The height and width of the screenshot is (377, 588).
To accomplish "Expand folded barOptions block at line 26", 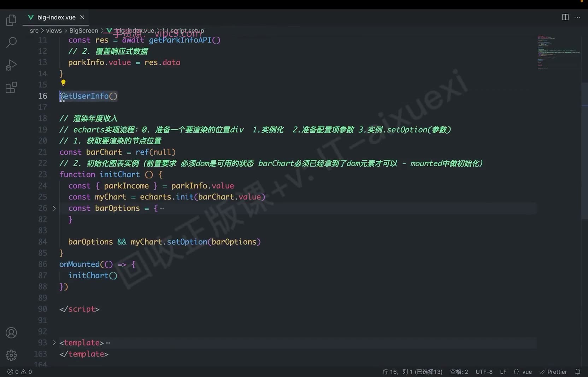I will pos(54,208).
